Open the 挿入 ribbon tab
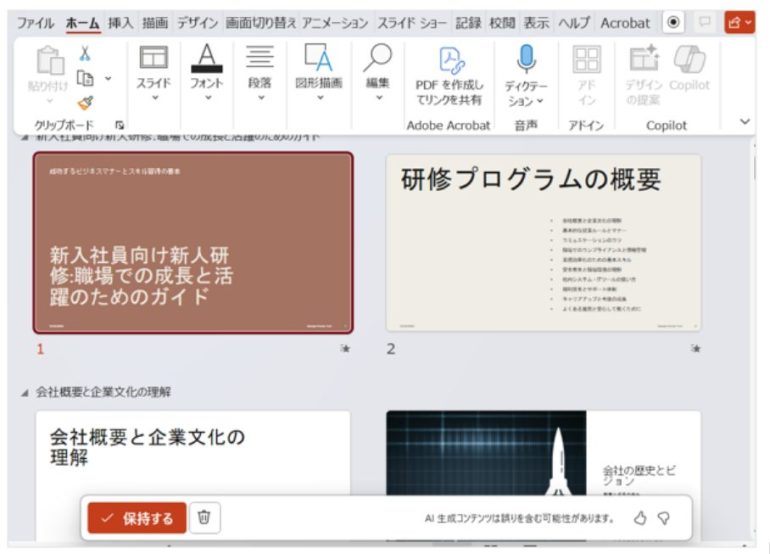Screen dimensions: 770x554 [x=120, y=23]
